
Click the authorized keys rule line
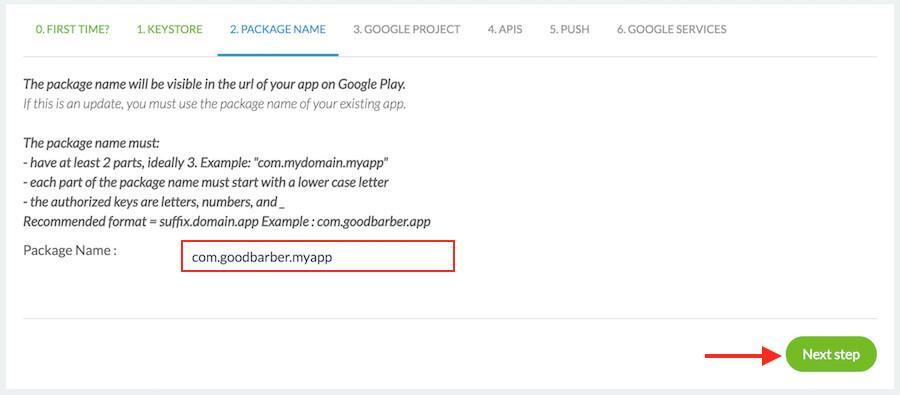coord(154,202)
